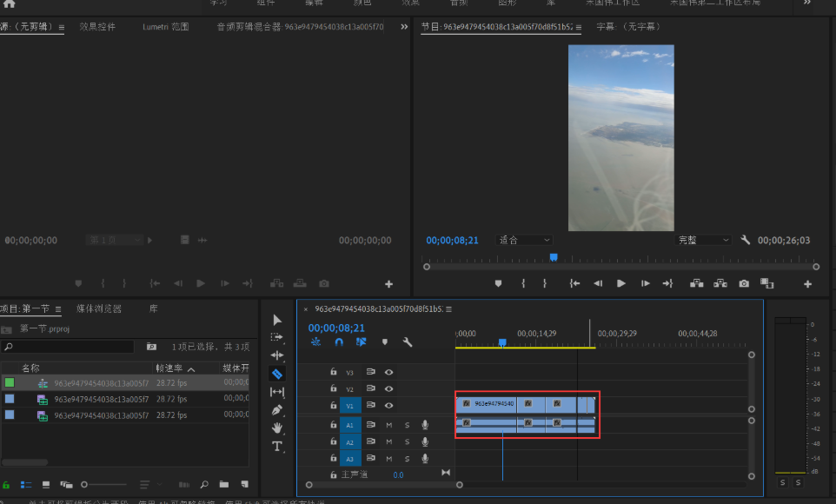Click Export Frame camera icon in program monitor
836x504 pixels.
coord(744,284)
